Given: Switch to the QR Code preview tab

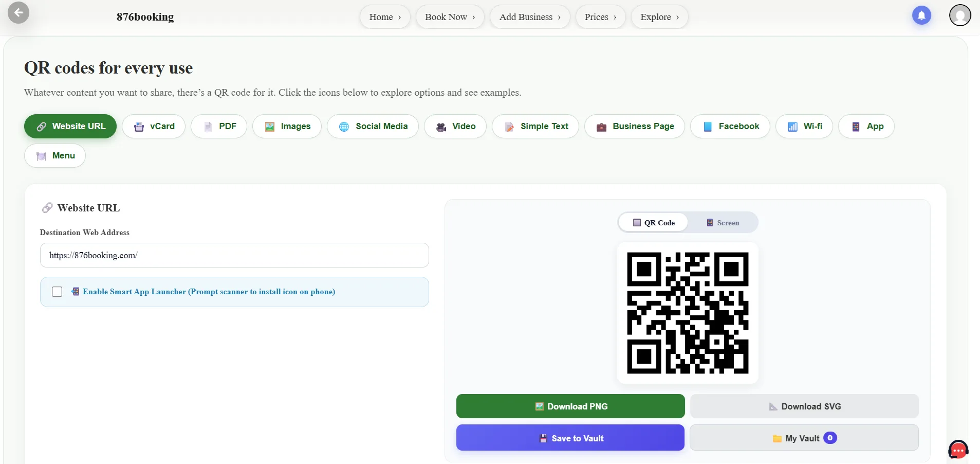Looking at the screenshot, I should (654, 222).
